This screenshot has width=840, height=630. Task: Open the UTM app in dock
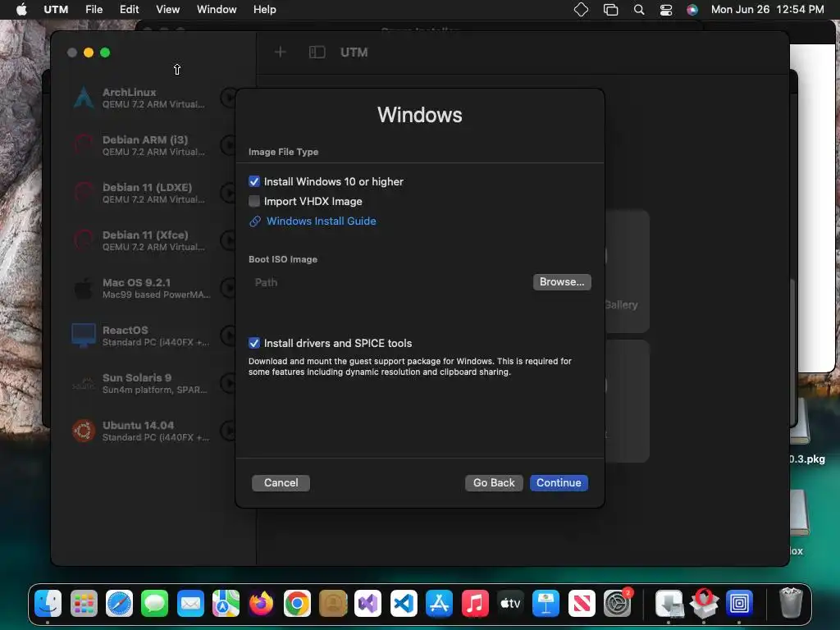click(x=739, y=603)
